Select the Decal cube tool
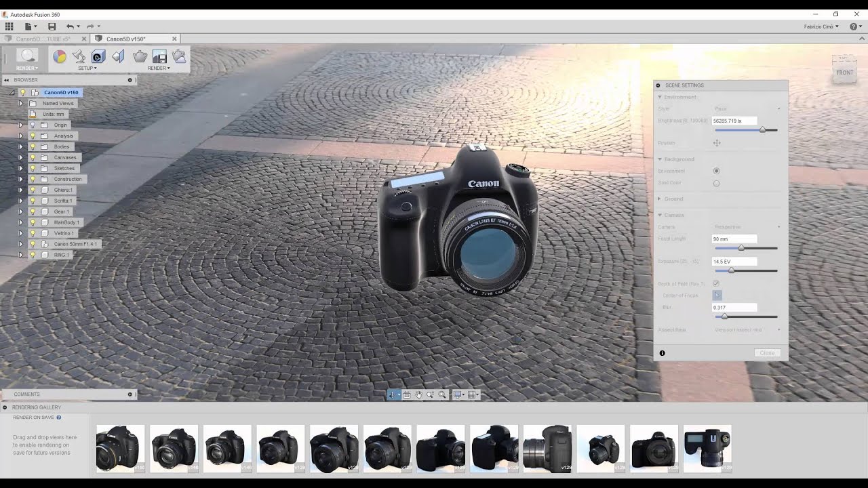Viewport: 868px width, 488px height. click(x=98, y=57)
